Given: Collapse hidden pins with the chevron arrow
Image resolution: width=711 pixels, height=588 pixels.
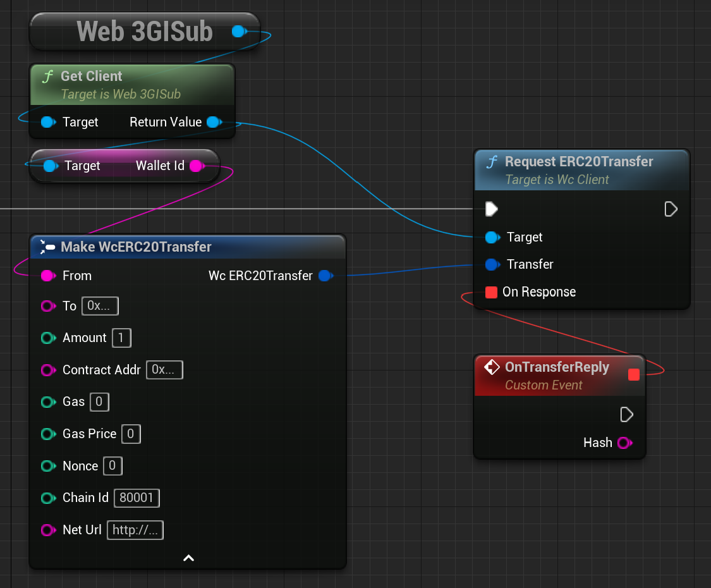Looking at the screenshot, I should (188, 558).
